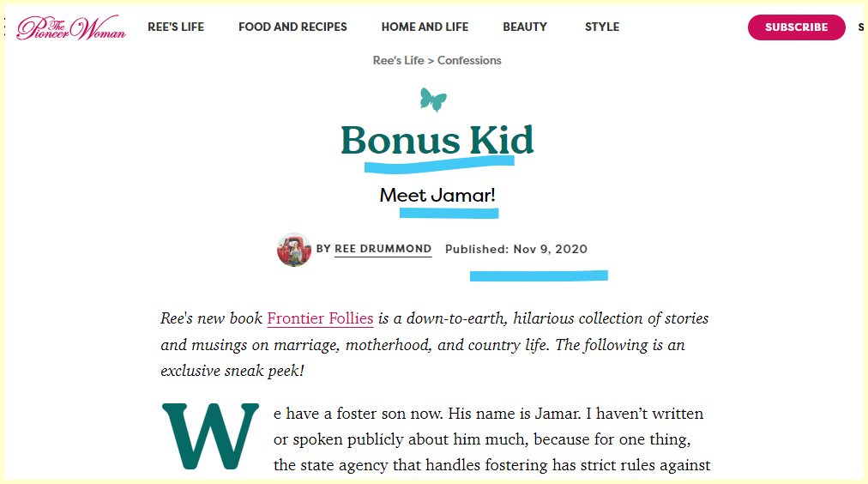868x484 pixels.
Task: Click The Pioneer Woman logo
Action: (72, 27)
